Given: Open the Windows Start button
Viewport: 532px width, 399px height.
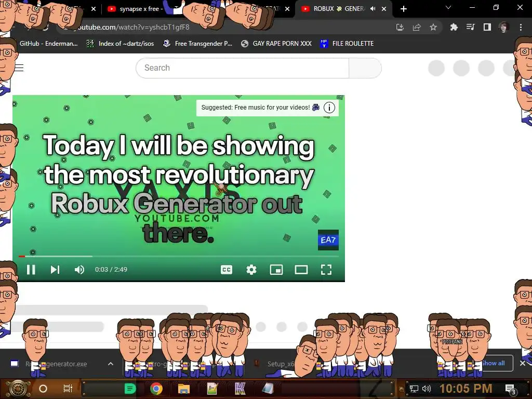Looking at the screenshot, I should (18, 389).
